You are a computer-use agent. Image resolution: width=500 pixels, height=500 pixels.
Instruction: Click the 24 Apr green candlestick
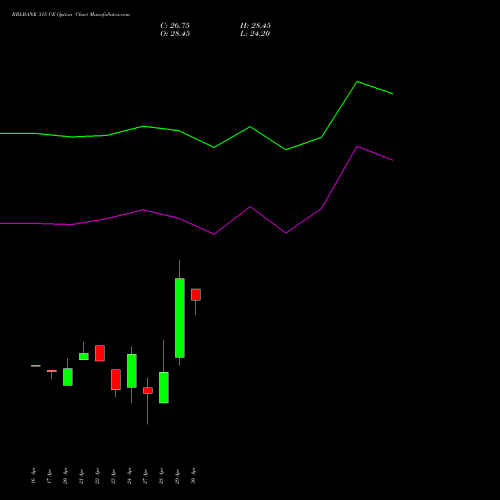(132, 371)
